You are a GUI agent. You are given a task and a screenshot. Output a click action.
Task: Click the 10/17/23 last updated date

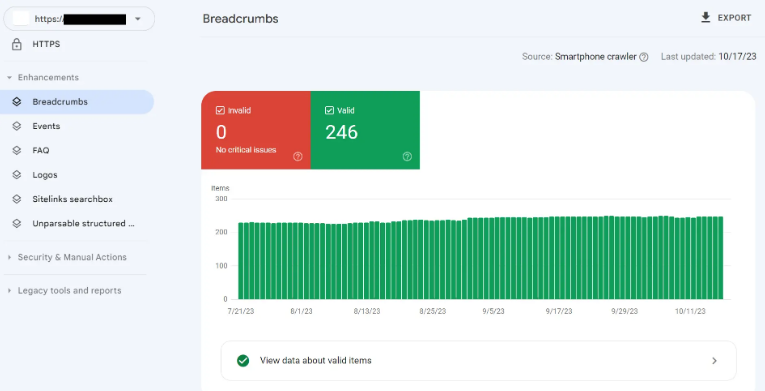[x=737, y=57]
